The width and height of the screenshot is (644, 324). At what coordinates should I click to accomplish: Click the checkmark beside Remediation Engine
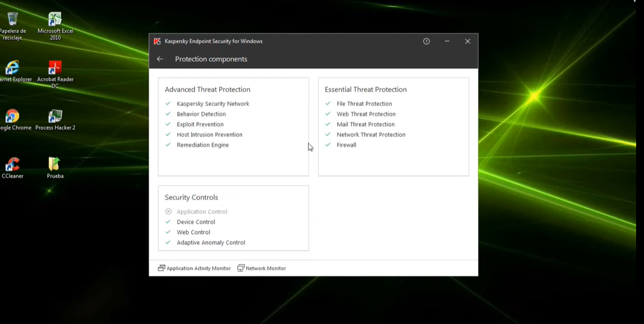point(168,145)
